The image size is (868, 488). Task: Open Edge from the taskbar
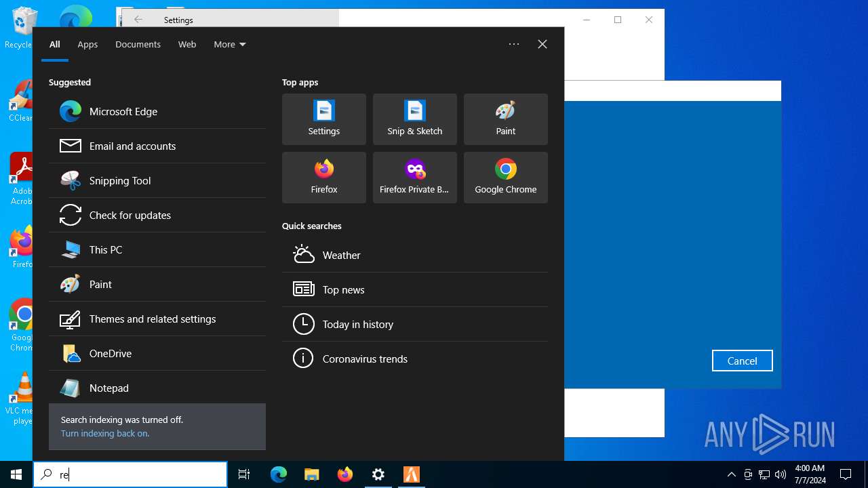coord(279,474)
